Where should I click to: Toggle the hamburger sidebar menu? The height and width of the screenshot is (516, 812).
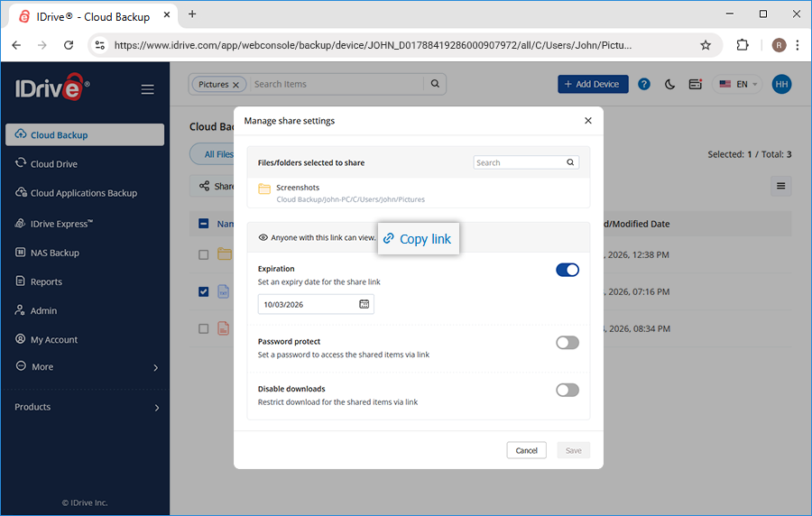(x=148, y=89)
